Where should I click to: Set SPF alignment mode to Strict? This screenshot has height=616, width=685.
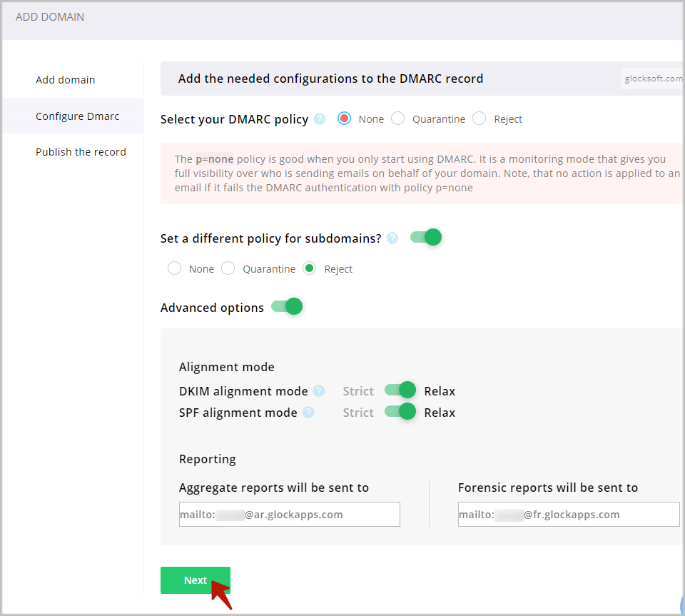tap(400, 412)
